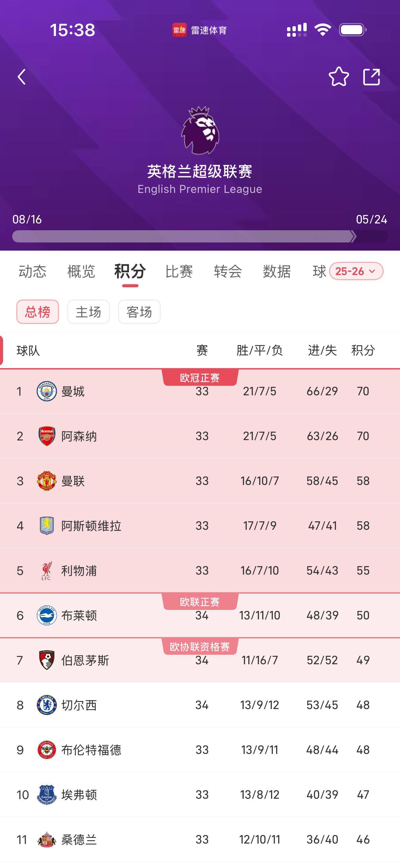Select the 总榜 standings filter
The height and width of the screenshot is (868, 400).
[37, 311]
